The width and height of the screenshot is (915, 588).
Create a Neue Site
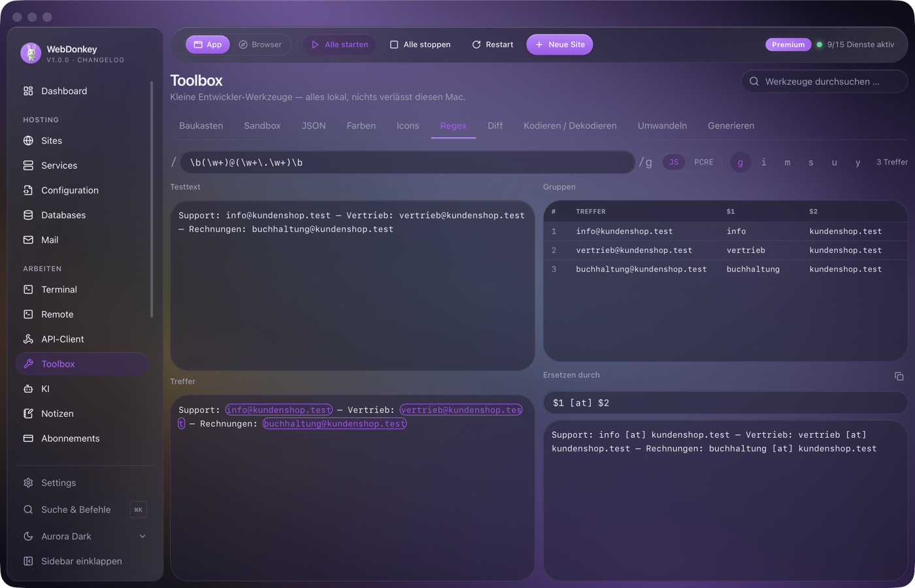pyautogui.click(x=559, y=44)
